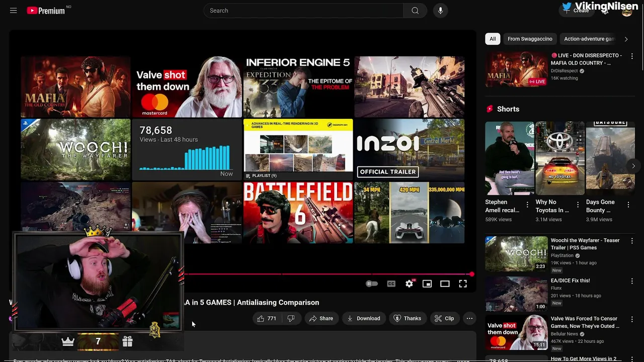Open Bellular News channel link
The width and height of the screenshot is (644, 362).
564,334
